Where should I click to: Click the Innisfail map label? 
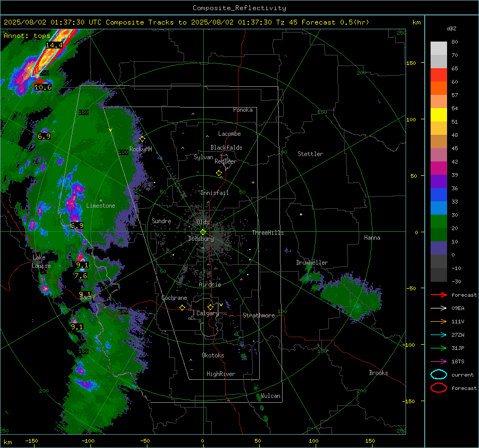pyautogui.click(x=214, y=193)
